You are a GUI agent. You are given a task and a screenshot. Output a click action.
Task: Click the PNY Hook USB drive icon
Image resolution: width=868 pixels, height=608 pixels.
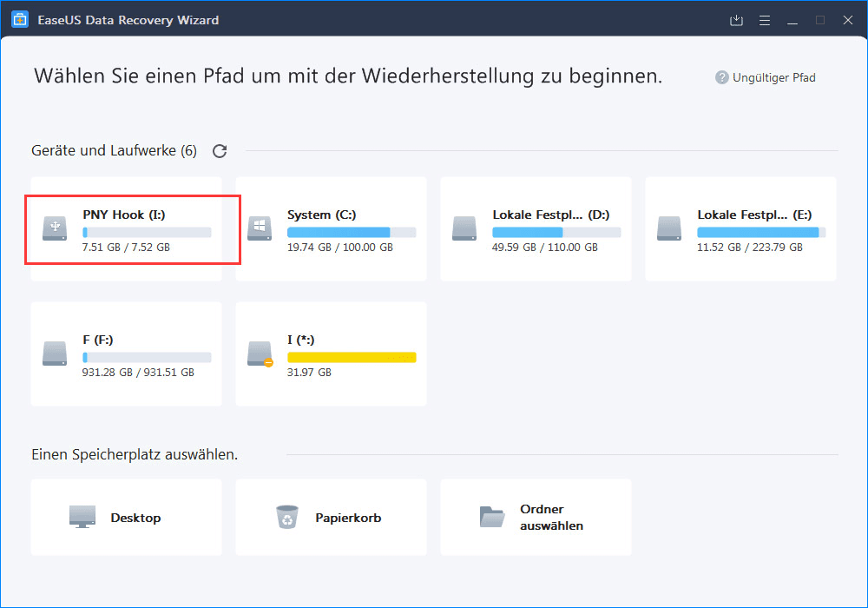[x=55, y=228]
